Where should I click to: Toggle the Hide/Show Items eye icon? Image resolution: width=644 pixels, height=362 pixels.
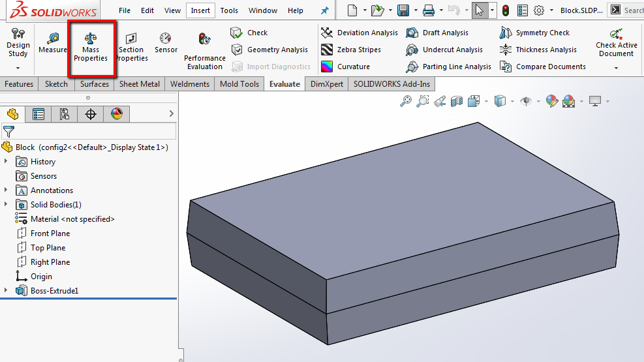[x=526, y=101]
